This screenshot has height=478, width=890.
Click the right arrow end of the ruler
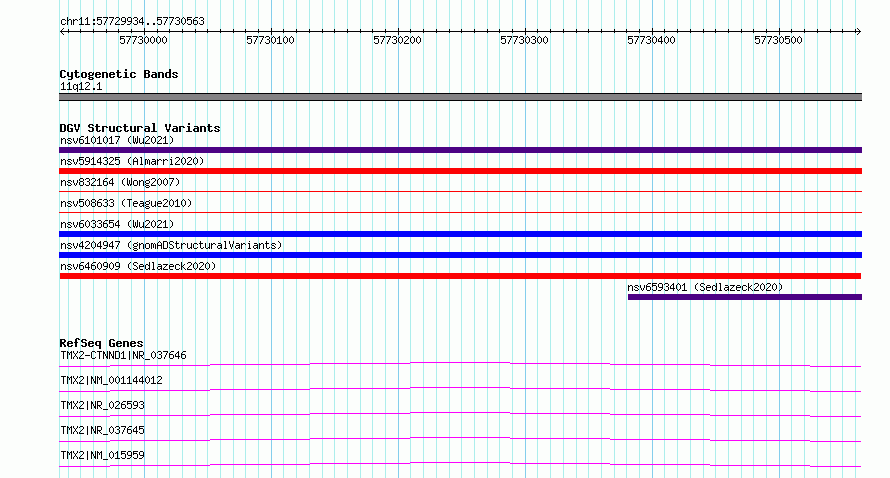coord(858,32)
